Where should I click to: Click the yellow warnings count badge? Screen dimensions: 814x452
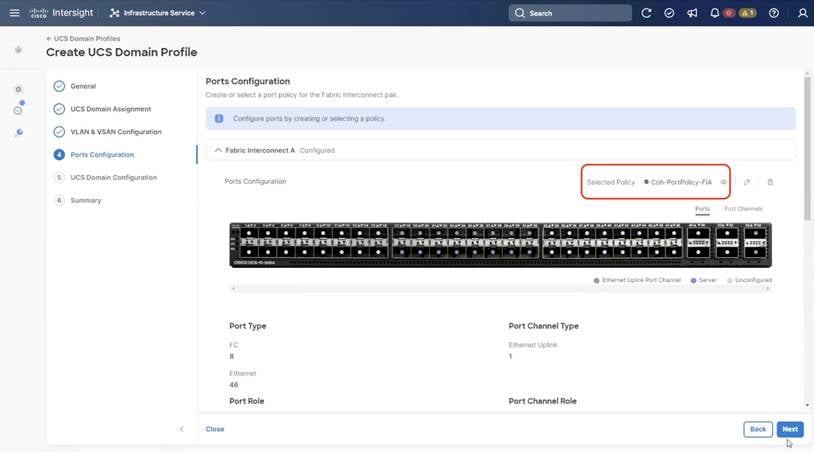click(748, 13)
